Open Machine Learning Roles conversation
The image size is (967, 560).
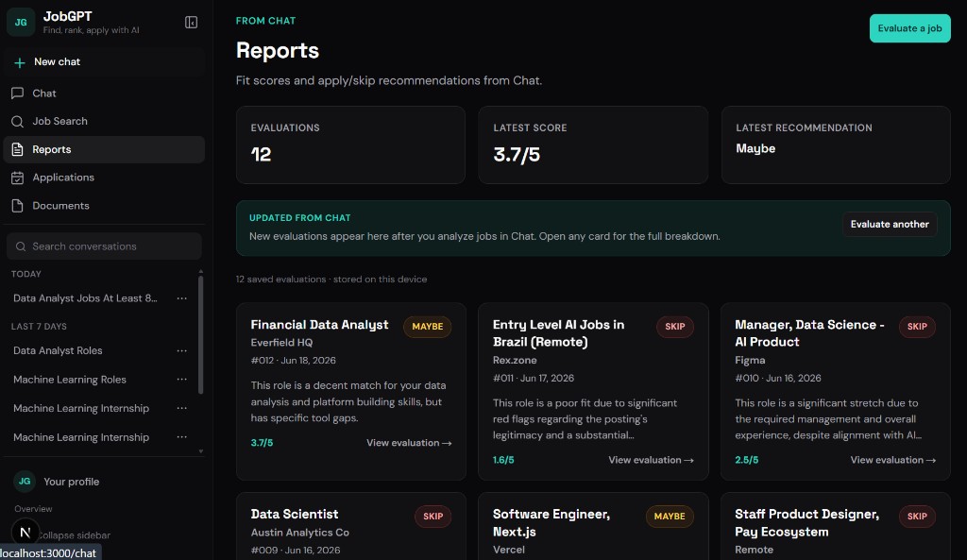[x=70, y=380]
